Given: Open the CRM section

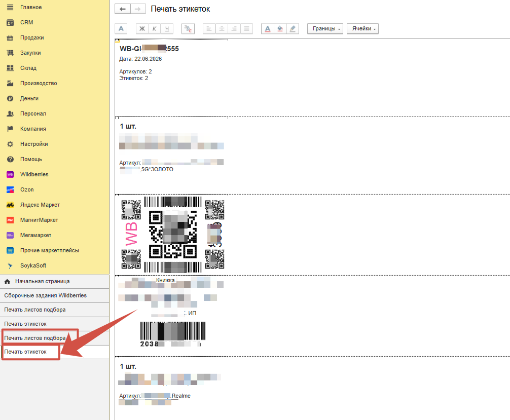Looking at the screenshot, I should pyautogui.click(x=55, y=22).
